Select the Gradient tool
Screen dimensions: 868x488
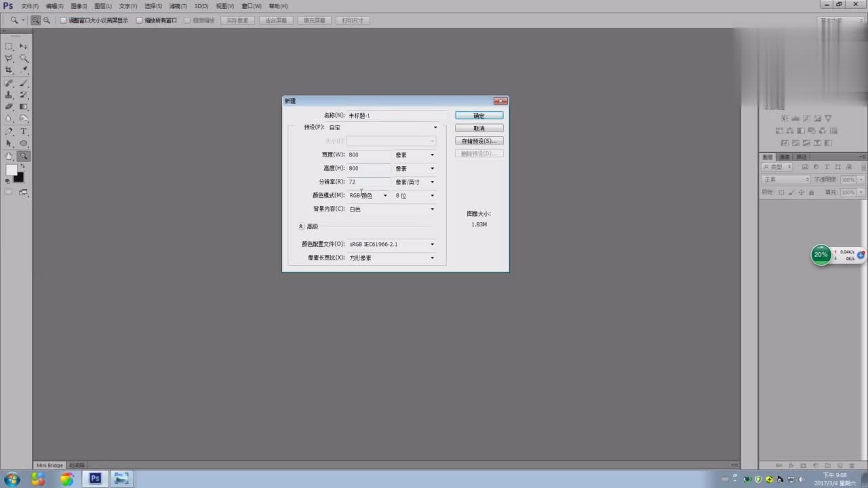point(24,106)
